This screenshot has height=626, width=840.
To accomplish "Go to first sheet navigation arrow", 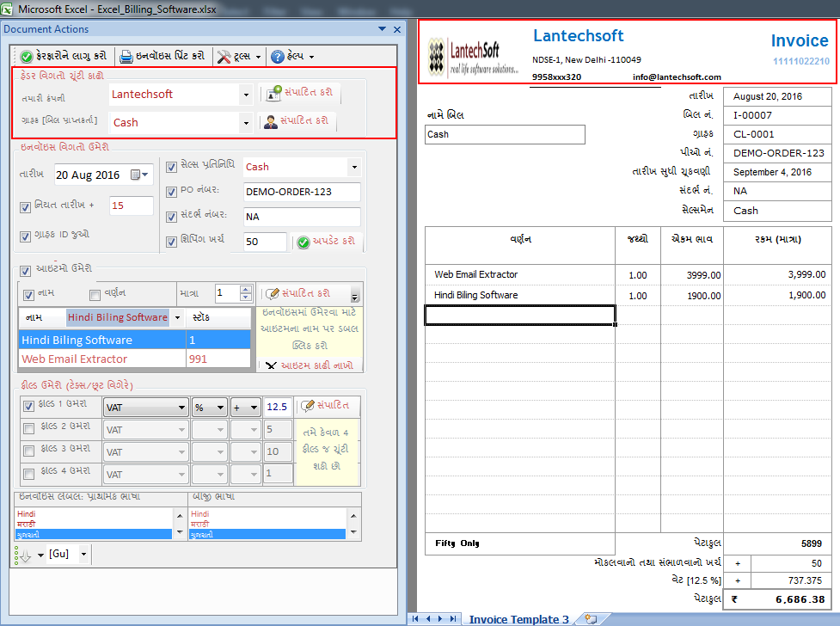I will tap(415, 618).
